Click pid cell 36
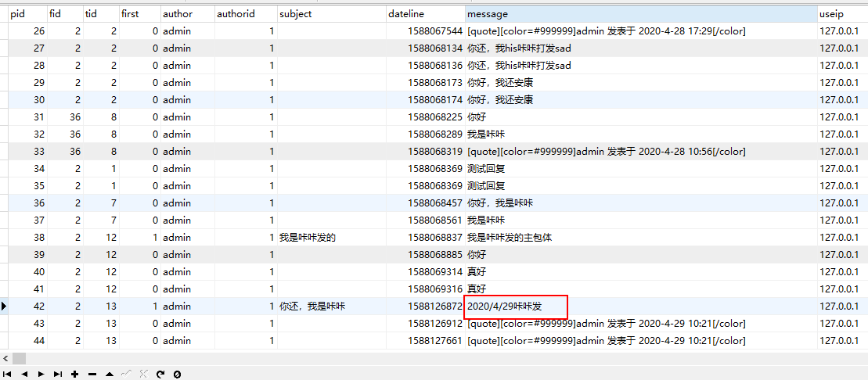 pos(27,203)
